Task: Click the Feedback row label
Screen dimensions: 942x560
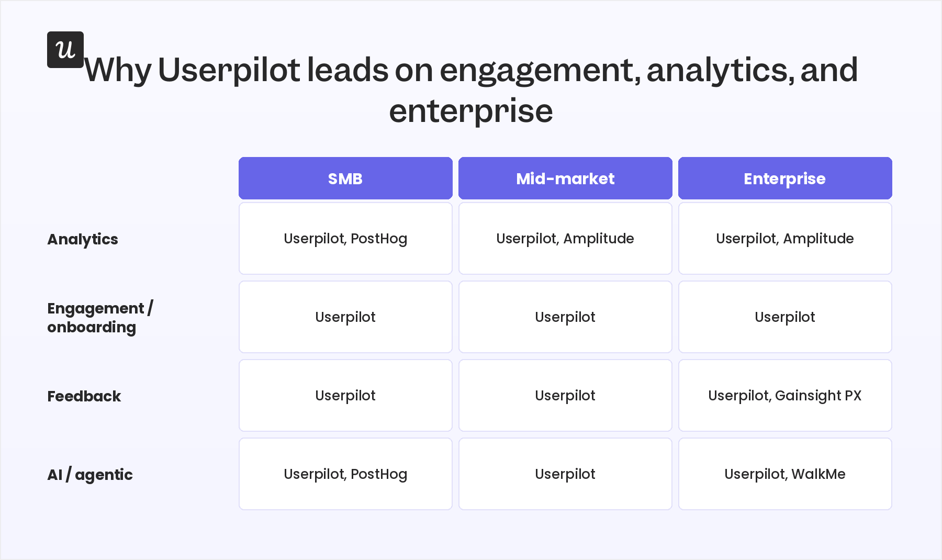Action: coord(84,396)
